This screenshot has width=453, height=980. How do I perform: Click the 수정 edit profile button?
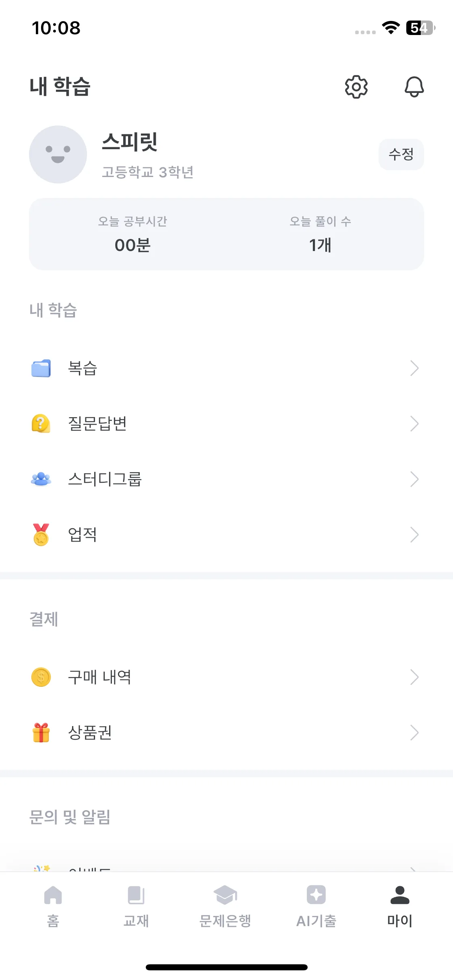tap(401, 154)
